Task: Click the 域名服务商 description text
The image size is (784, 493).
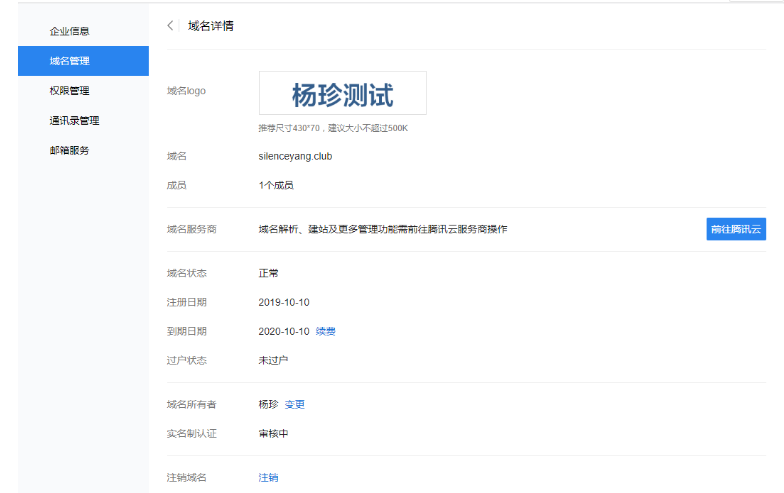Action: click(382, 230)
